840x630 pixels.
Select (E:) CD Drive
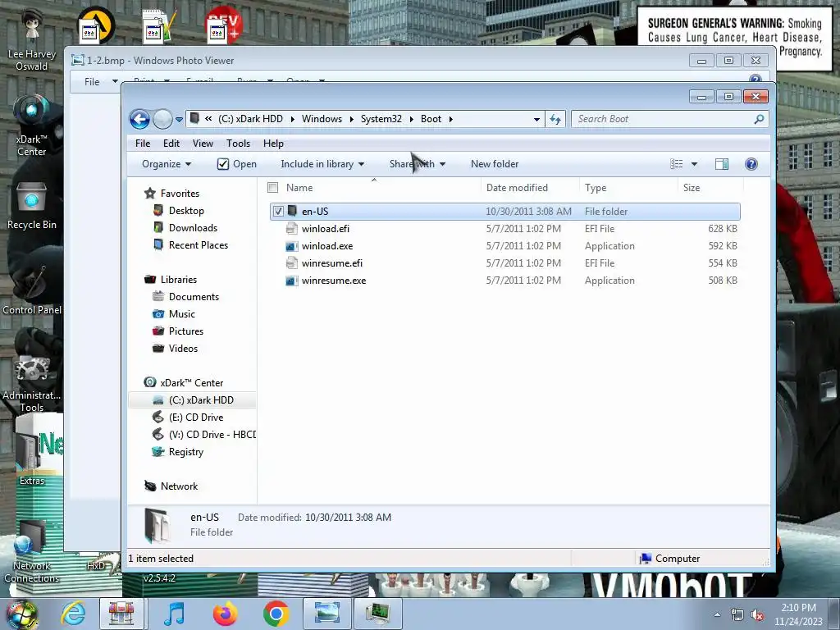196,418
